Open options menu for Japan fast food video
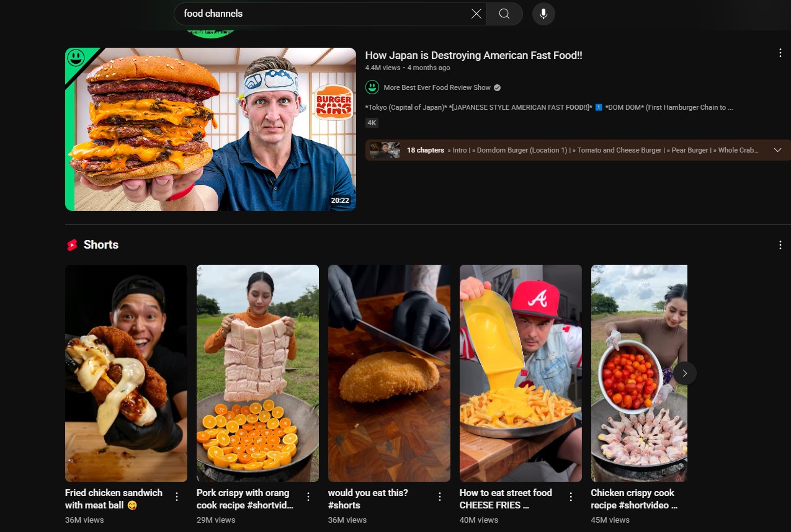Image resolution: width=791 pixels, height=532 pixels. click(780, 53)
